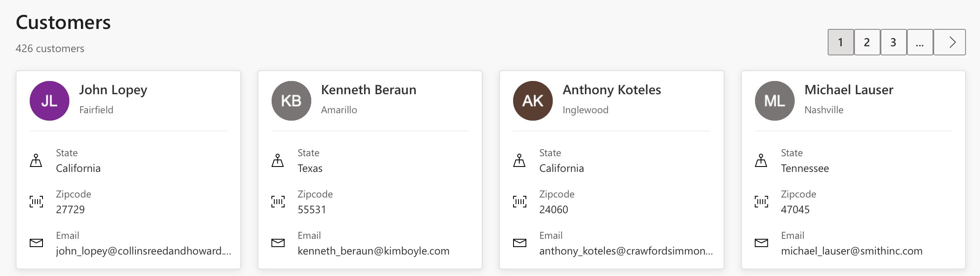Click John Lopey's purple JL avatar
The image size is (980, 276).
(50, 101)
